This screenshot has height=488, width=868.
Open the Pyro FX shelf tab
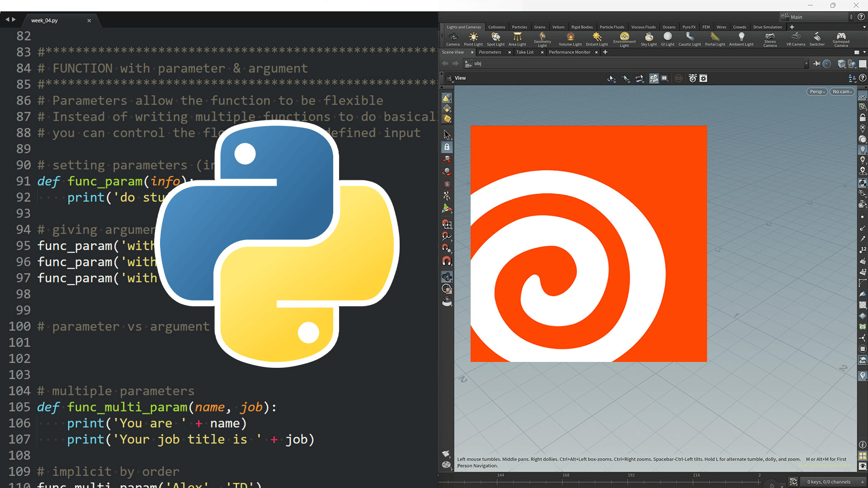pyautogui.click(x=689, y=27)
